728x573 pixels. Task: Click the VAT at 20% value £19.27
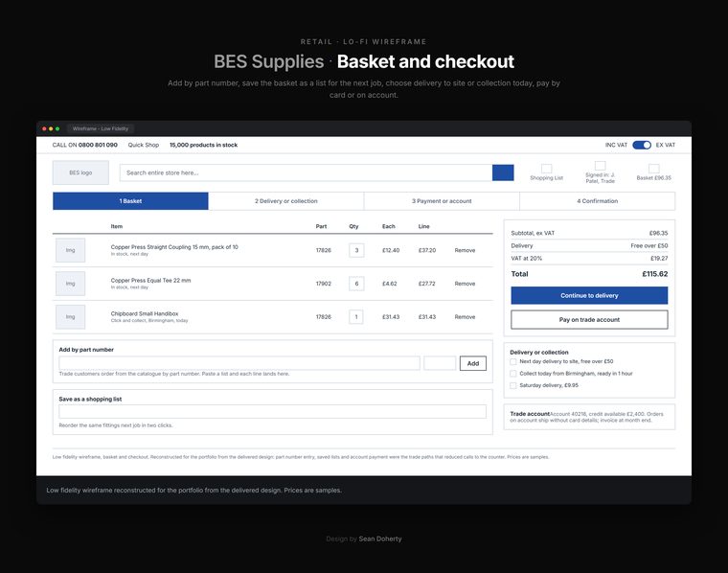[659, 258]
